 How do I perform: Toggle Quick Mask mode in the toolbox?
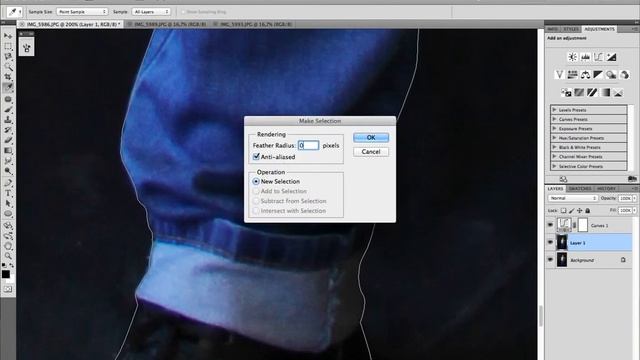click(8, 289)
